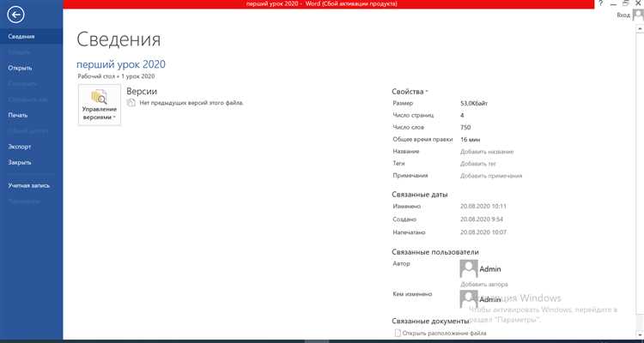Image resolution: width=644 pixels, height=343 pixels.
Task: Click the 'Открыть расположение файла' link
Action: [445, 334]
